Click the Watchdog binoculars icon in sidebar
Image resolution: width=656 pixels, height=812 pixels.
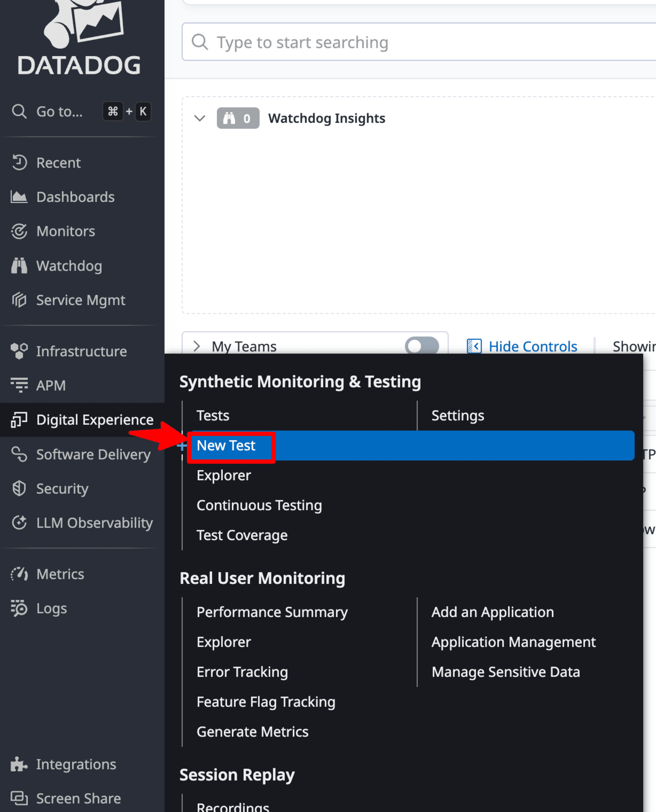click(19, 266)
